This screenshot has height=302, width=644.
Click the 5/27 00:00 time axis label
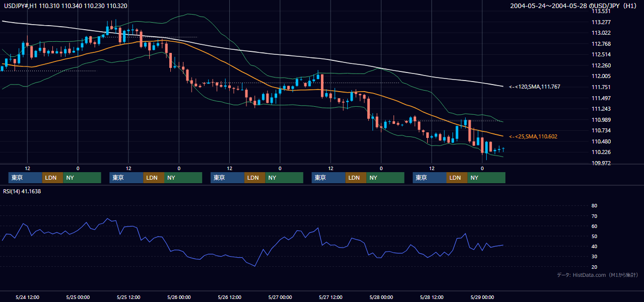(x=280, y=297)
